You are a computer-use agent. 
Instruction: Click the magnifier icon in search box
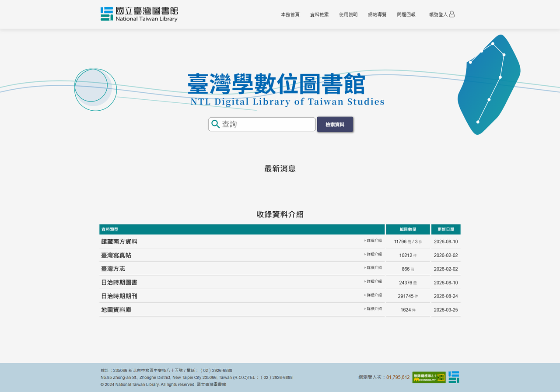coord(215,124)
